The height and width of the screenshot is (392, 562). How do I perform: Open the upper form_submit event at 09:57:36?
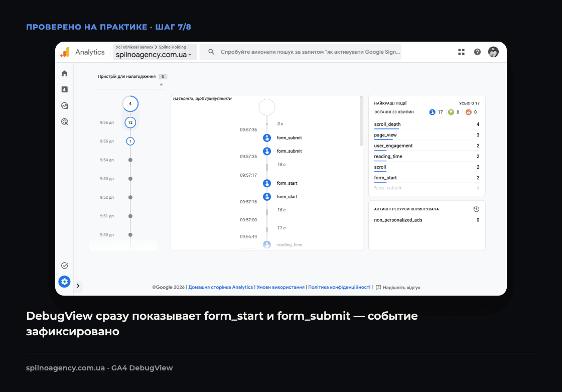tap(267, 138)
